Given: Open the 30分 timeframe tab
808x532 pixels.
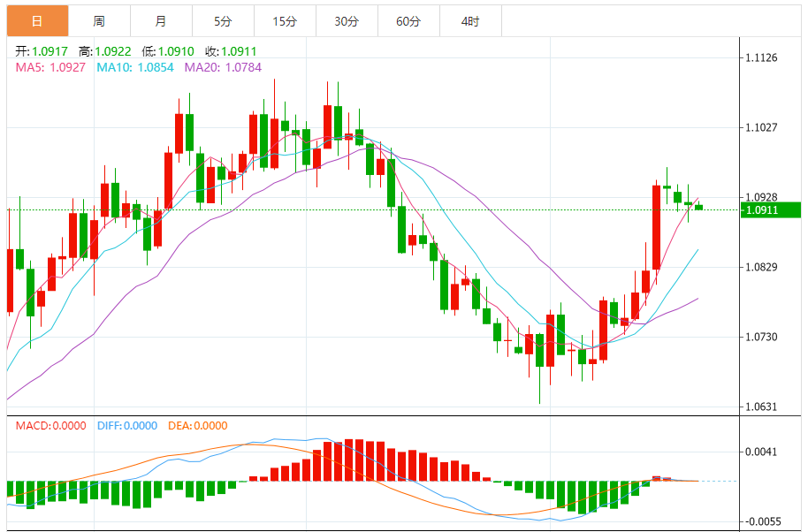Looking at the screenshot, I should tap(347, 21).
